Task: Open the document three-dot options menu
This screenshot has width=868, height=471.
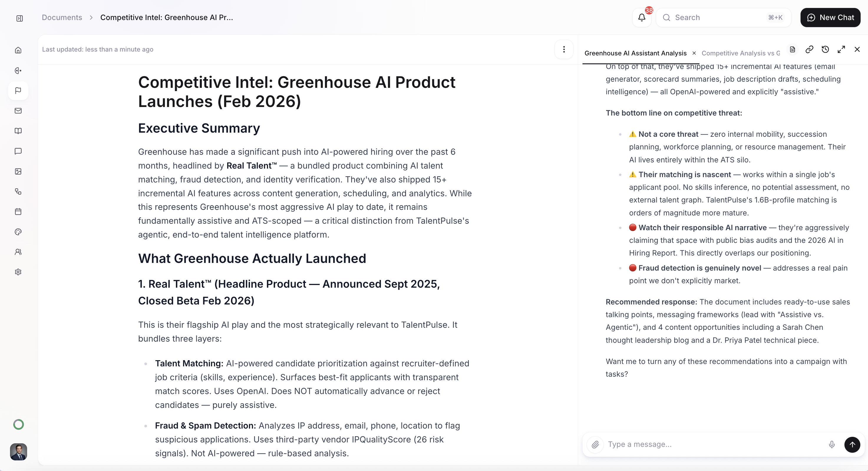Action: [564, 50]
